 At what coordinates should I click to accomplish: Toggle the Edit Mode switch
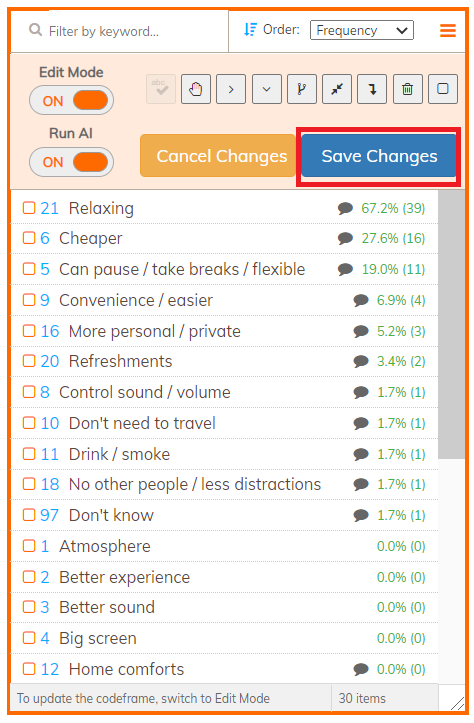[71, 101]
